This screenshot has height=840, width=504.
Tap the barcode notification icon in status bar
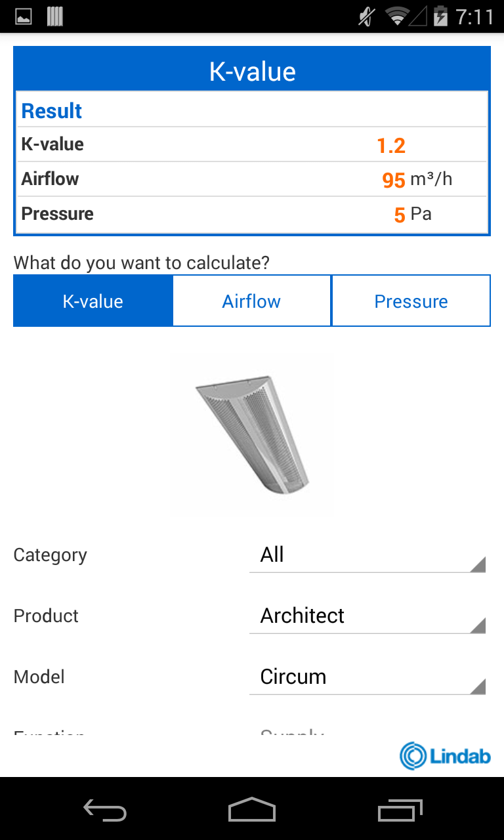55,16
